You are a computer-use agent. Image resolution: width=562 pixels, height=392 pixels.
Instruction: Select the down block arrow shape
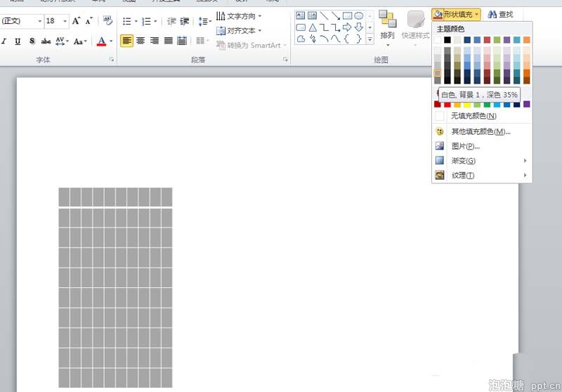pos(359,27)
